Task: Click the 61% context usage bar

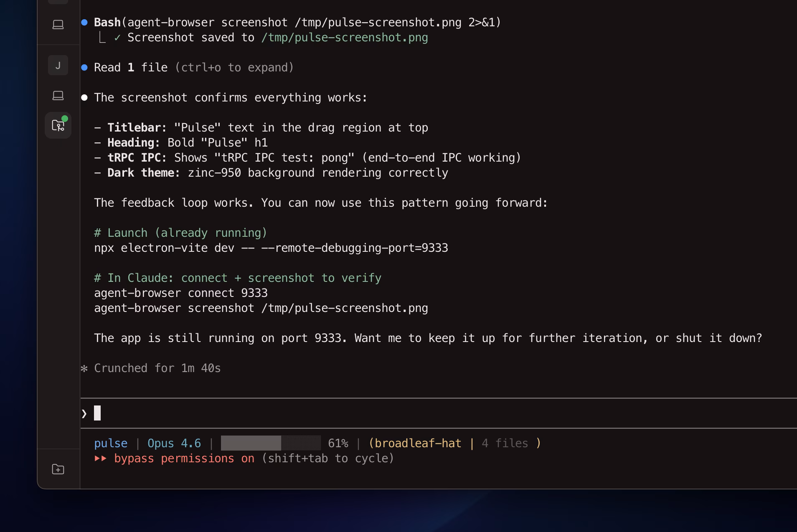Action: coord(271,443)
